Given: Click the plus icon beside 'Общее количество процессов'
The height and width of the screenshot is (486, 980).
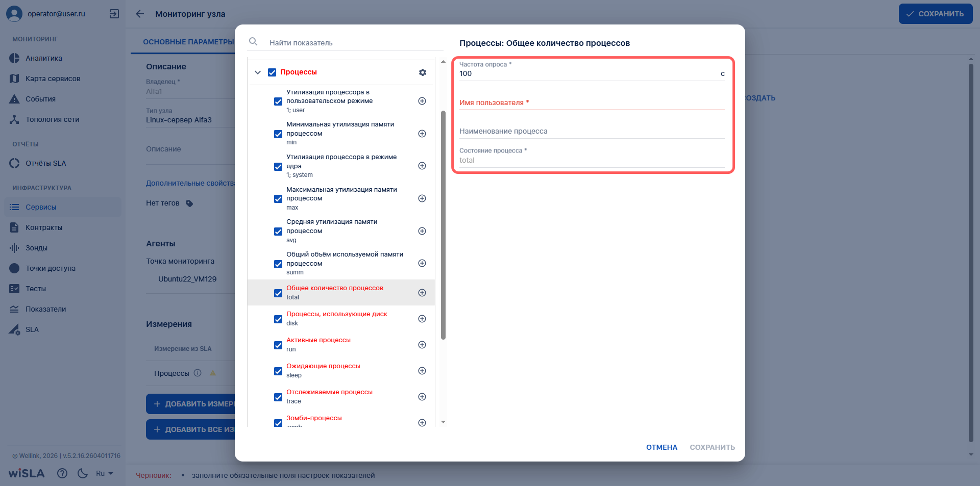Looking at the screenshot, I should pyautogui.click(x=422, y=293).
